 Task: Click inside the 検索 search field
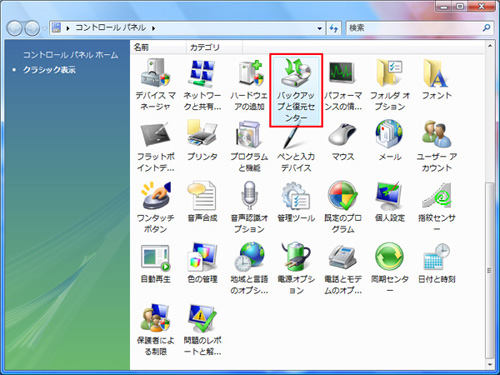click(x=413, y=28)
